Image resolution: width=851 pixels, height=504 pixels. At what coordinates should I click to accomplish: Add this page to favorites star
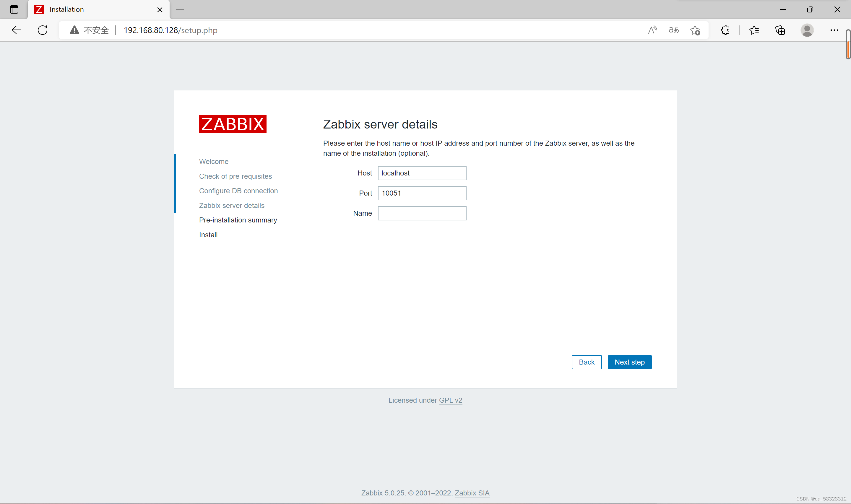[695, 30]
